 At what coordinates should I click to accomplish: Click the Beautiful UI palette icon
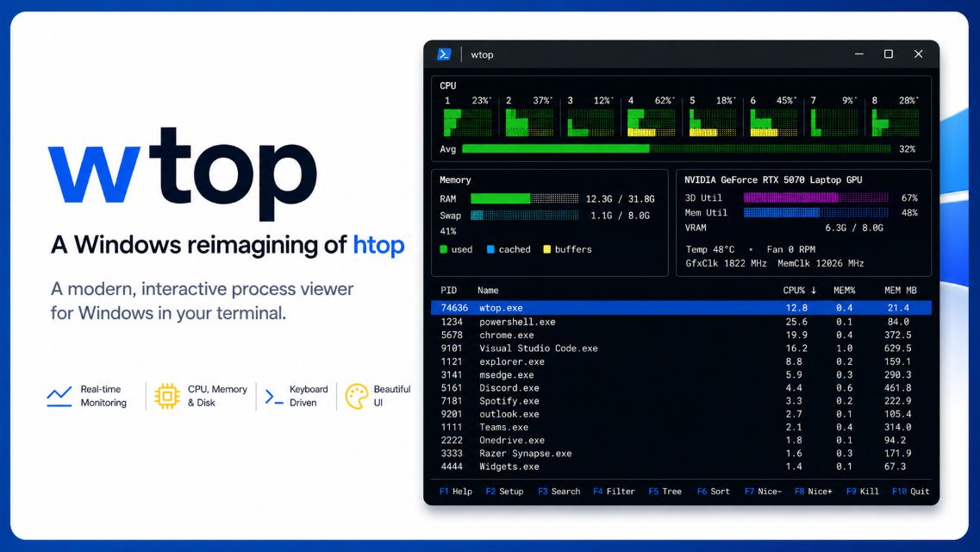tap(357, 397)
